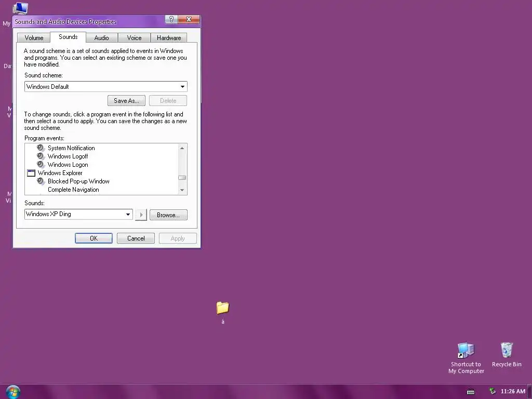Select Blocked Pop-up Window event

tap(78, 181)
